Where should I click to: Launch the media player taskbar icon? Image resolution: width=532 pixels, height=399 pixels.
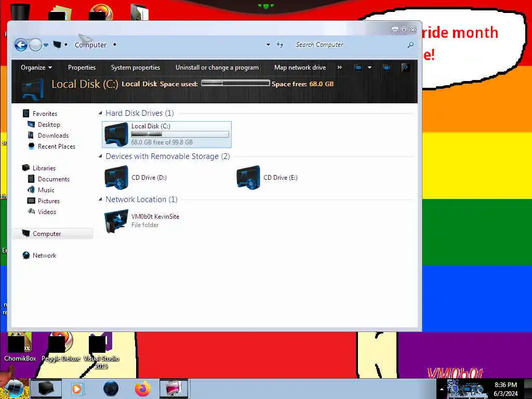[77, 389]
